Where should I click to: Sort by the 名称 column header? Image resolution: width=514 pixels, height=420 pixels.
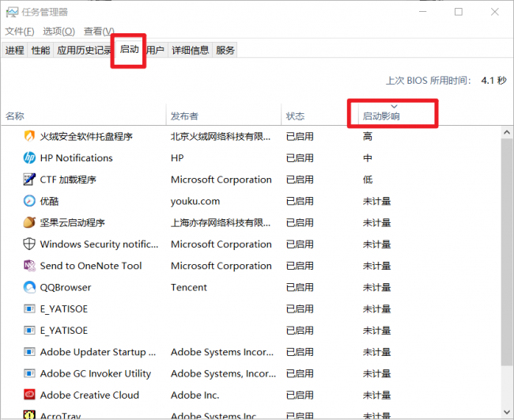[84, 115]
